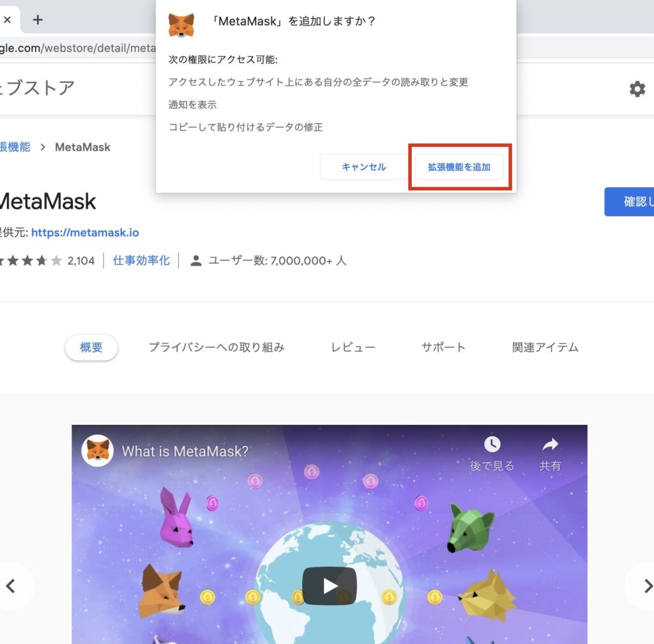Image resolution: width=654 pixels, height=644 pixels.
Task: Go to previous slide with left chevron
Action: point(10,586)
